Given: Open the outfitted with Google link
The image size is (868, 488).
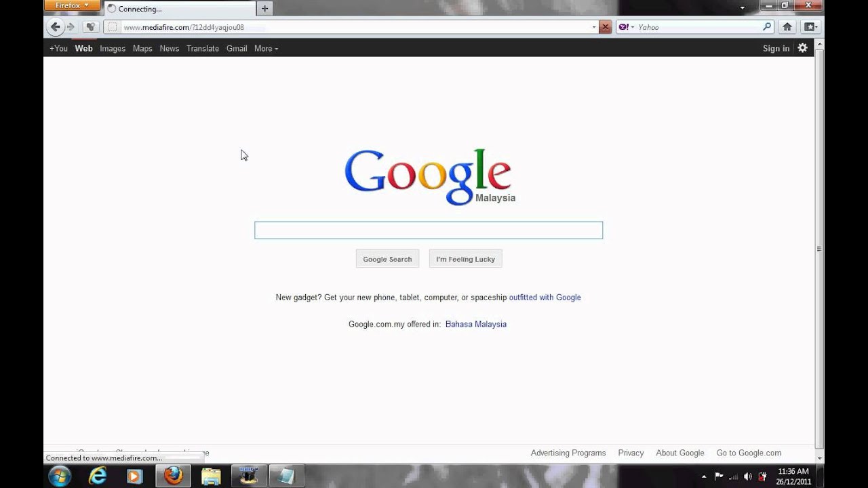Looking at the screenshot, I should pyautogui.click(x=545, y=297).
